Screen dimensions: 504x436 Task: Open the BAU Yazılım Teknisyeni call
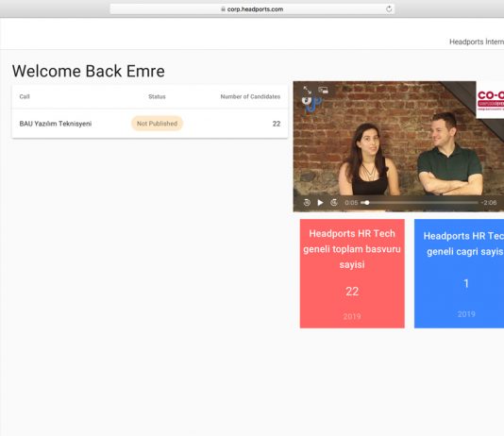[56, 124]
